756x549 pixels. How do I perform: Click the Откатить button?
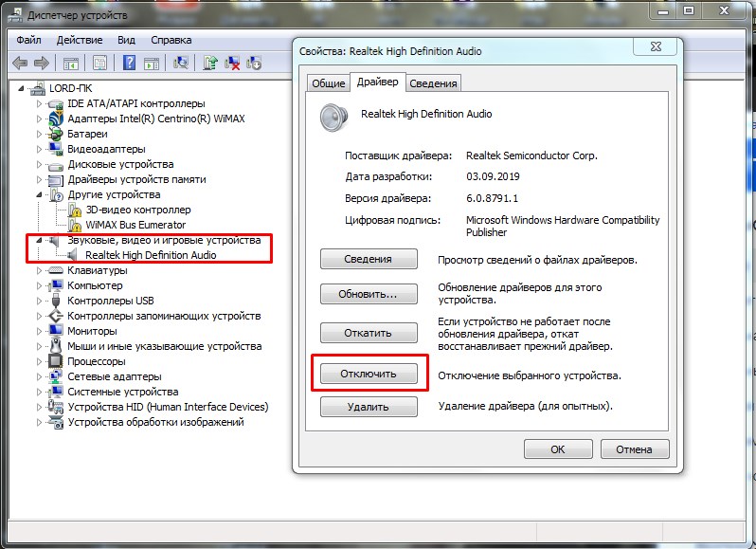(369, 333)
